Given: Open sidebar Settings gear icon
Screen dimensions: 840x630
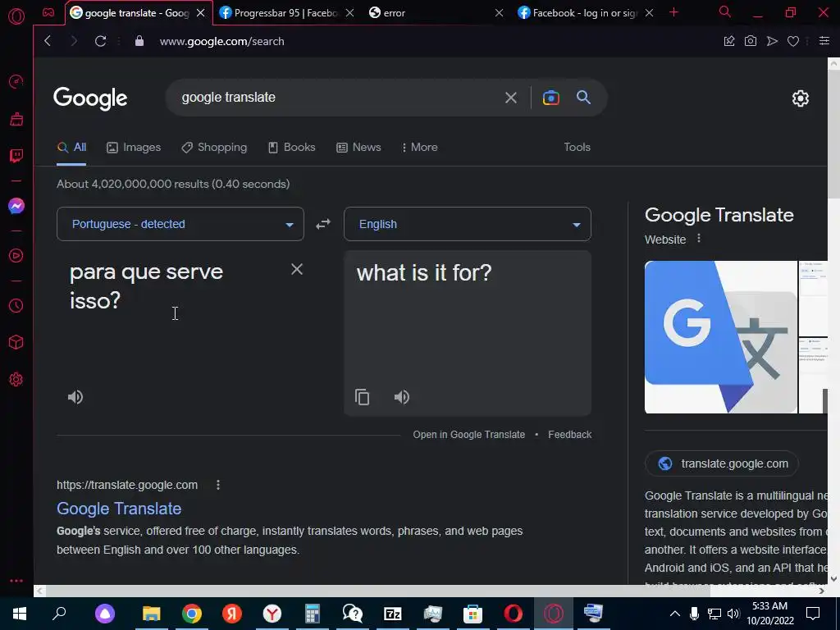Looking at the screenshot, I should [x=16, y=379].
